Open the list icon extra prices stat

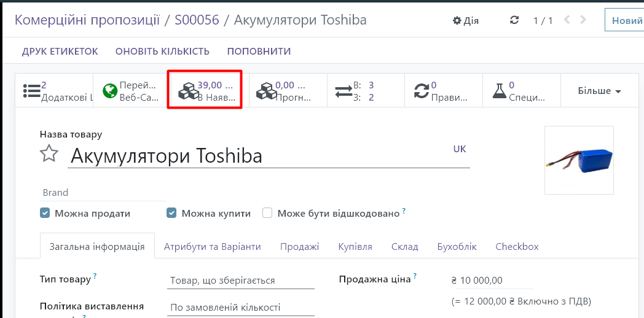coord(54,91)
